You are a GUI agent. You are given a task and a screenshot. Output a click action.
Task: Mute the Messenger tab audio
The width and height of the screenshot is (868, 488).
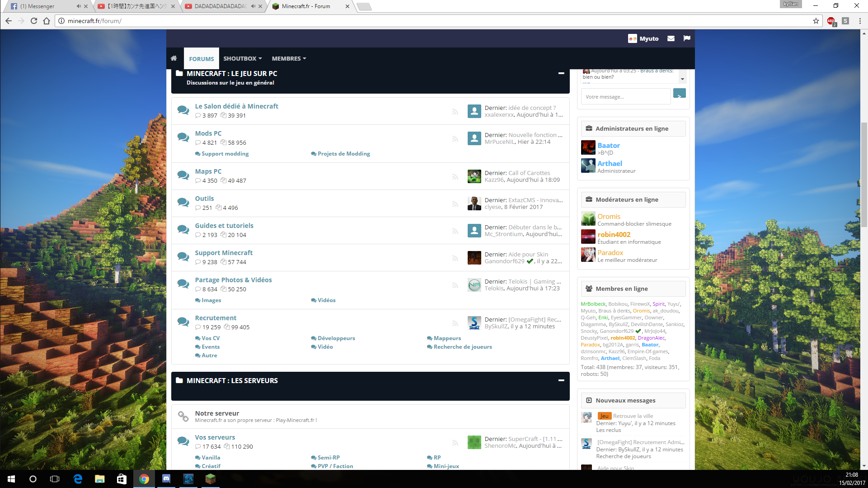[79, 6]
